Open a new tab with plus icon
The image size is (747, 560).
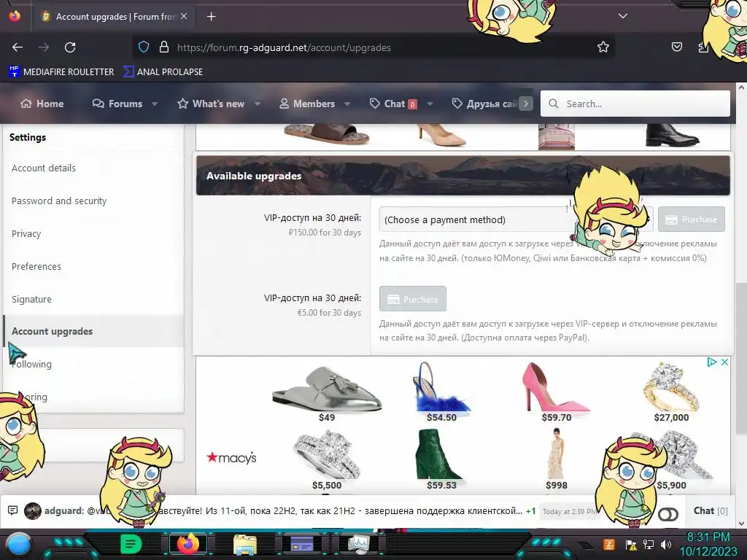pyautogui.click(x=211, y=17)
